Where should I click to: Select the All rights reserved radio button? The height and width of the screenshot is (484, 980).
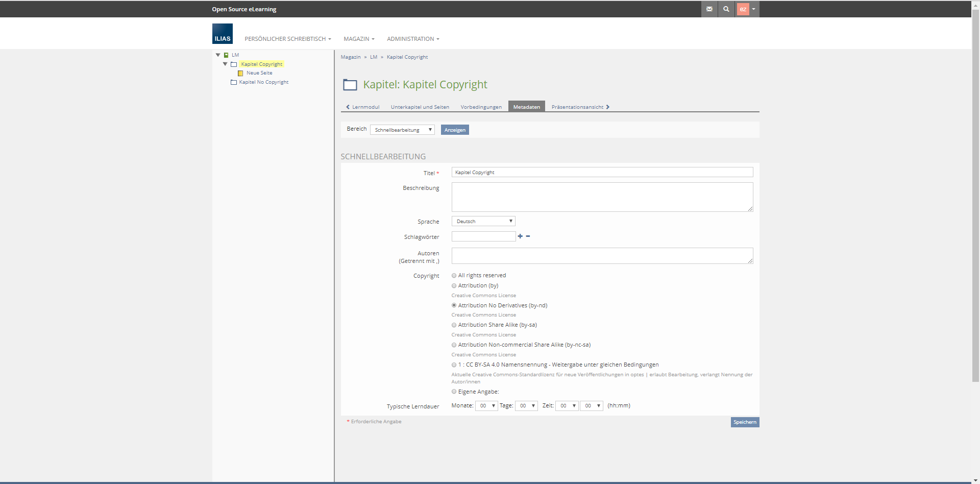[454, 276]
